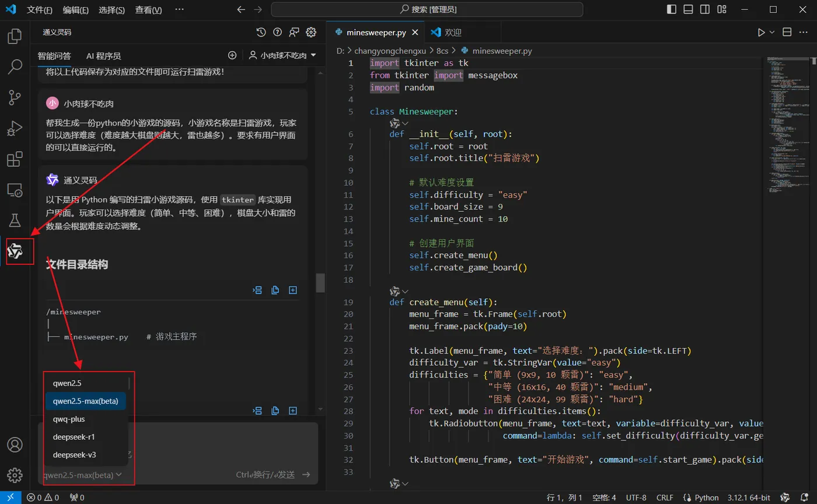Choose qwq-plus from the model list
This screenshot has height=504, width=817.
pyautogui.click(x=86, y=419)
